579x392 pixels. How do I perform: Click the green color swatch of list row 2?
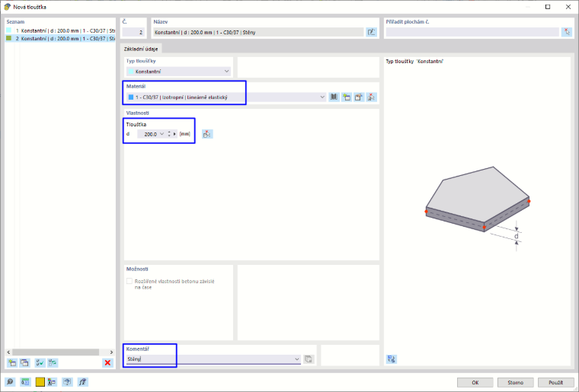pyautogui.click(x=9, y=38)
